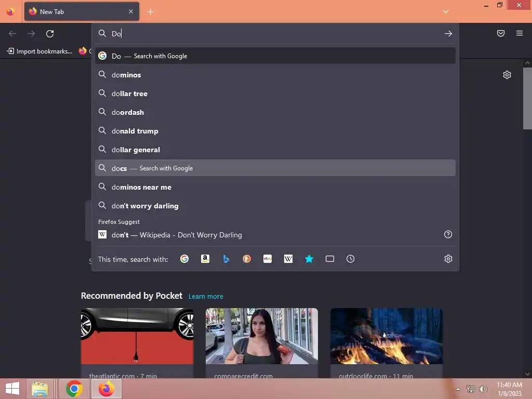Click Firefox taskbar icon
The image size is (532, 399).
tap(107, 389)
